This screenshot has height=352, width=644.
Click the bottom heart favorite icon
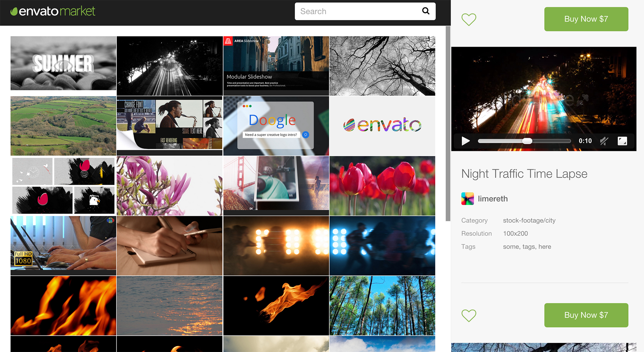coord(469,315)
